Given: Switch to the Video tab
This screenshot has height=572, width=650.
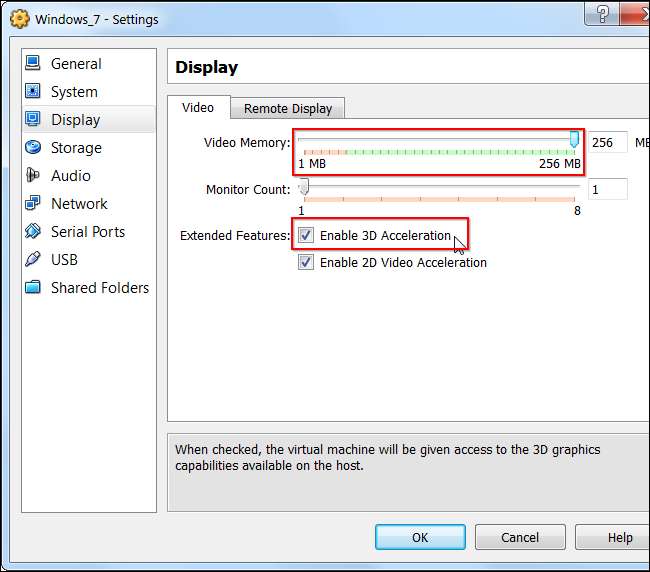Looking at the screenshot, I should tap(199, 107).
